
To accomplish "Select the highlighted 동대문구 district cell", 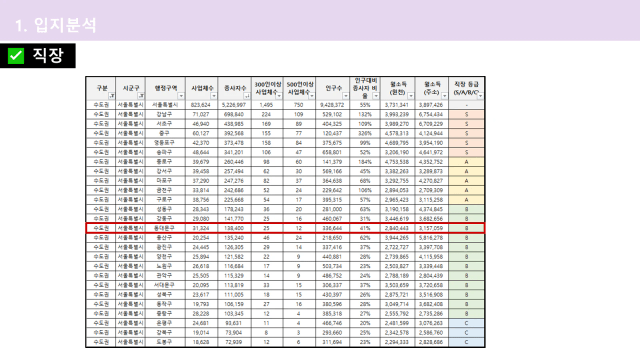I will 165,228.
